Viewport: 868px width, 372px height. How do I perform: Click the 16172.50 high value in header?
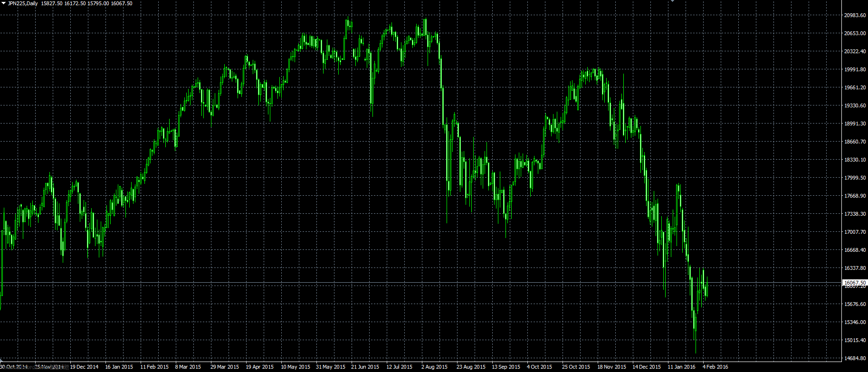pyautogui.click(x=75, y=3)
